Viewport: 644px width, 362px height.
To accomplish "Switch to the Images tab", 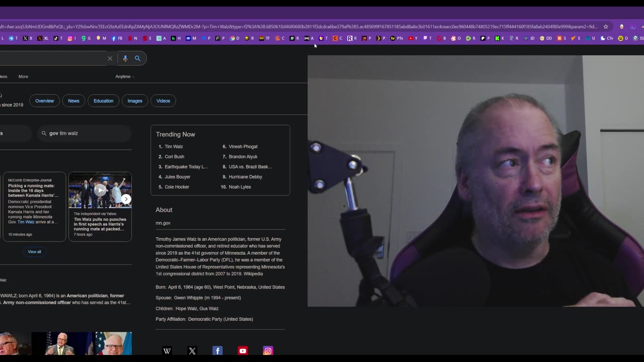I will tap(135, 101).
